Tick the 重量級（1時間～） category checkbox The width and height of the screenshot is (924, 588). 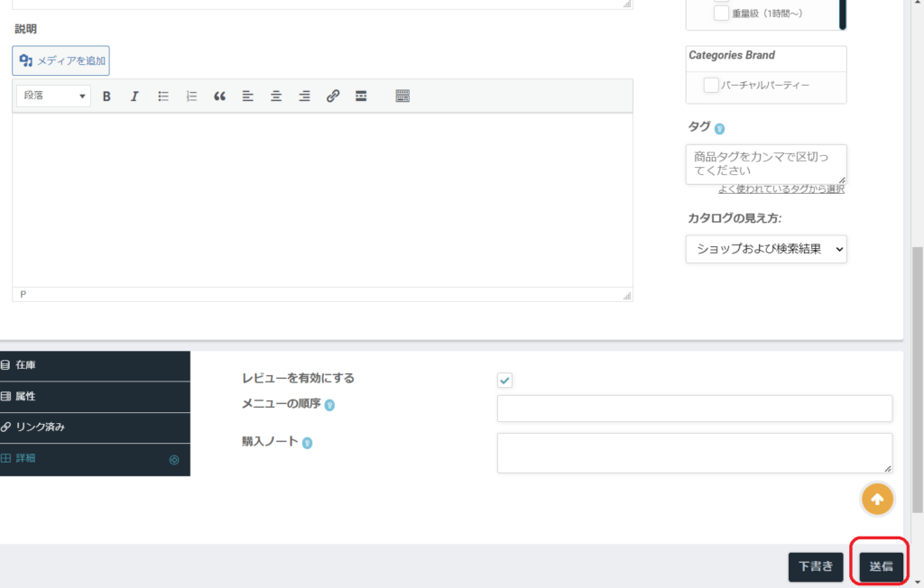pyautogui.click(x=721, y=14)
